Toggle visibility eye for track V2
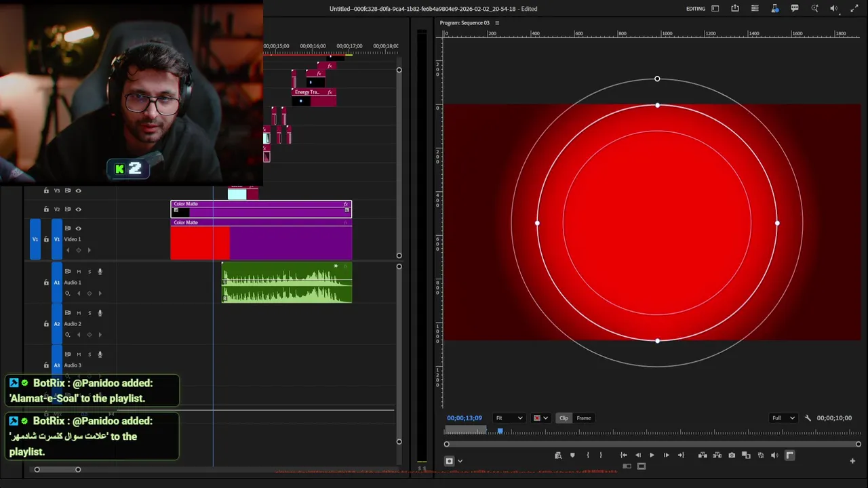Image resolution: width=868 pixels, height=488 pixels. 78,209
